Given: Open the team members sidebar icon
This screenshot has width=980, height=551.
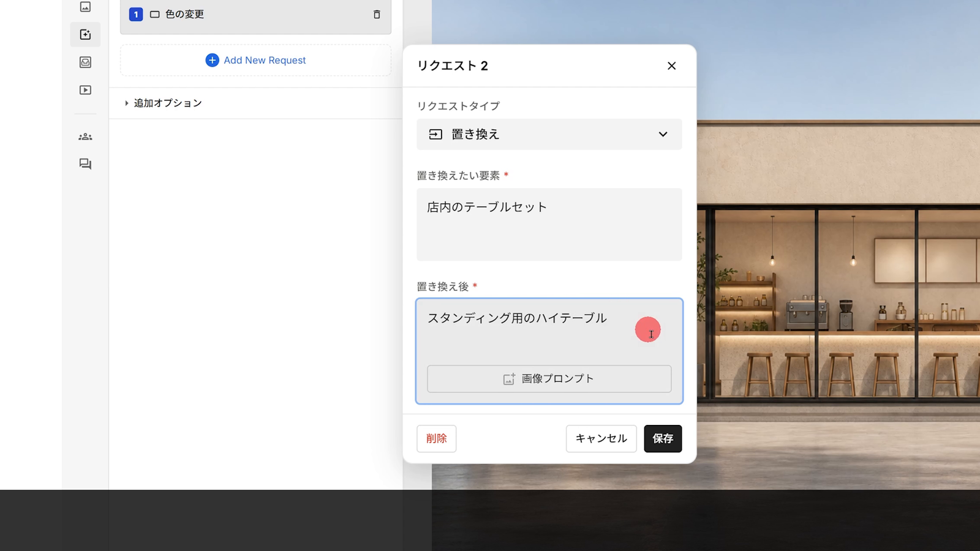Looking at the screenshot, I should pyautogui.click(x=85, y=137).
